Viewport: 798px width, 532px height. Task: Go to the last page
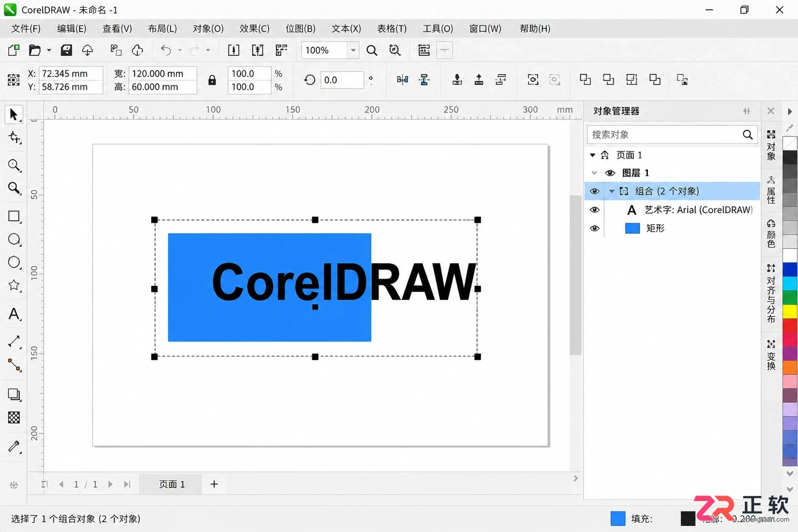(127, 484)
